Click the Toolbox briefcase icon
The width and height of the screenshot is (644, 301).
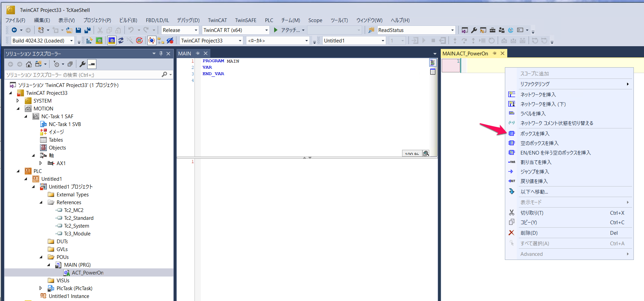[492, 30]
